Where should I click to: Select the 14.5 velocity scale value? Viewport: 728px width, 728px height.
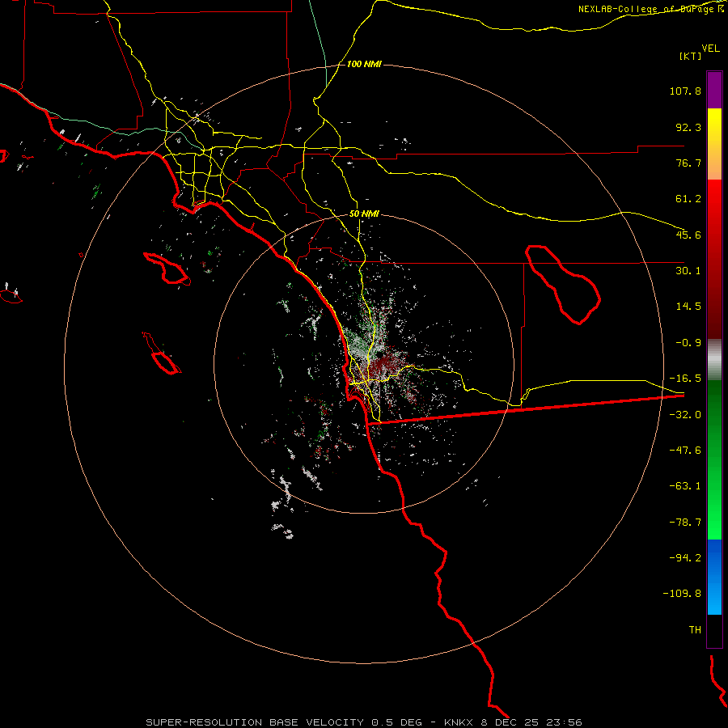[x=688, y=307]
